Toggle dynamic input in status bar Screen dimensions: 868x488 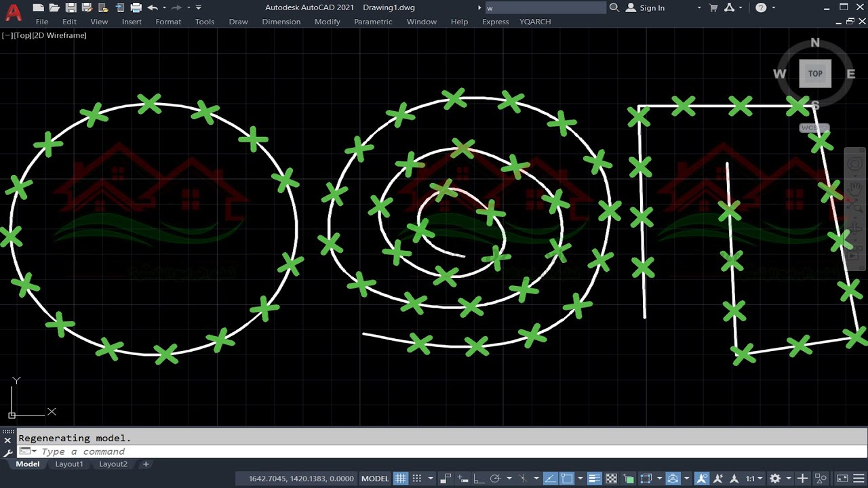(x=462, y=479)
